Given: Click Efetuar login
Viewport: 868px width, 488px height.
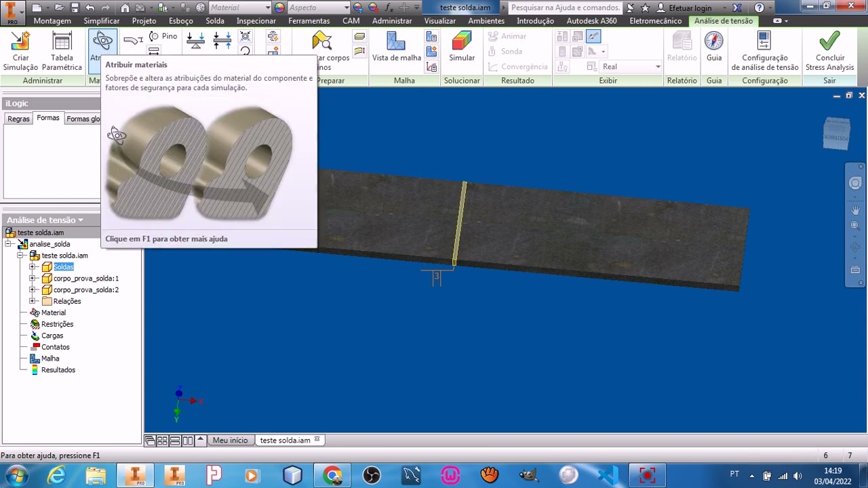Looking at the screenshot, I should 690,8.
